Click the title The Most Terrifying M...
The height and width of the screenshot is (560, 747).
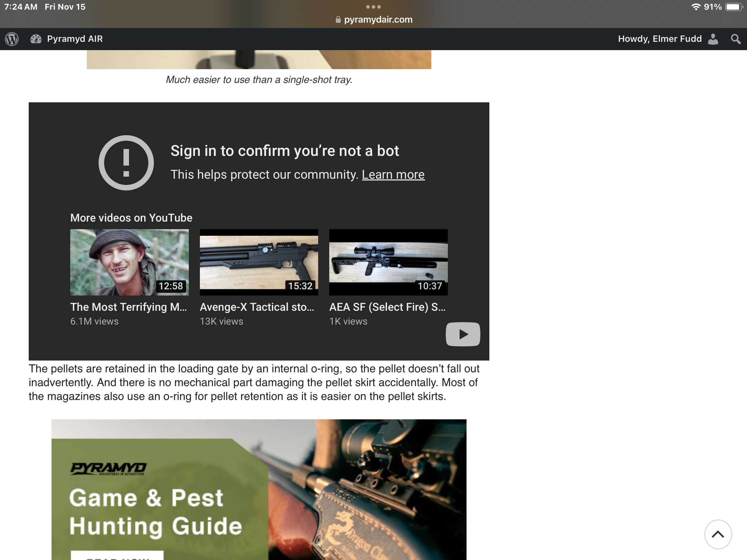pos(129,307)
